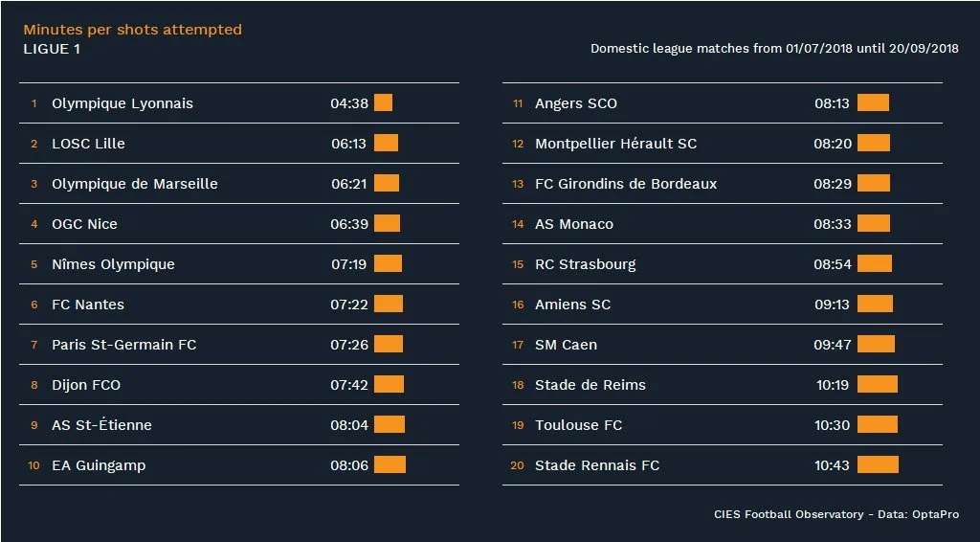
Task: Select the OGC Nice team name
Action: (84, 224)
